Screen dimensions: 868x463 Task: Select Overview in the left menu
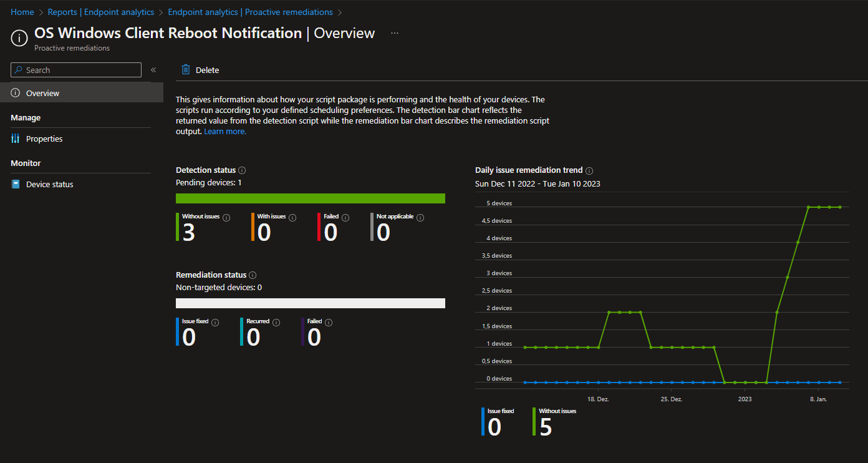click(42, 93)
